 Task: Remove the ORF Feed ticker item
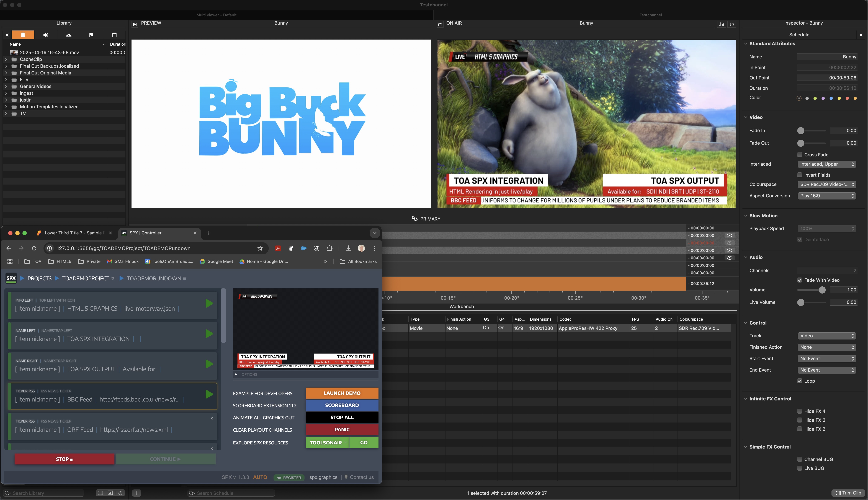pyautogui.click(x=212, y=418)
